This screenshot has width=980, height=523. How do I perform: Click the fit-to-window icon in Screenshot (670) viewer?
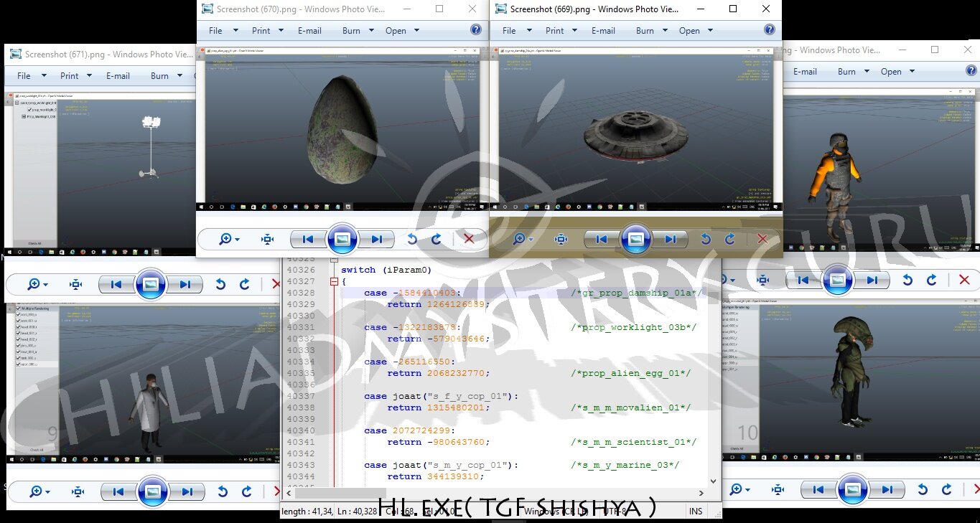[x=268, y=239]
